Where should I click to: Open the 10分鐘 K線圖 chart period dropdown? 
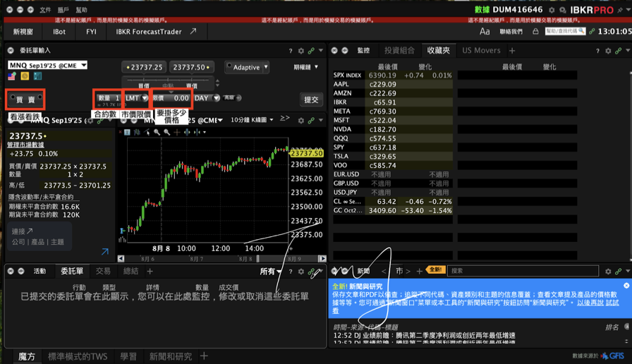(x=252, y=120)
